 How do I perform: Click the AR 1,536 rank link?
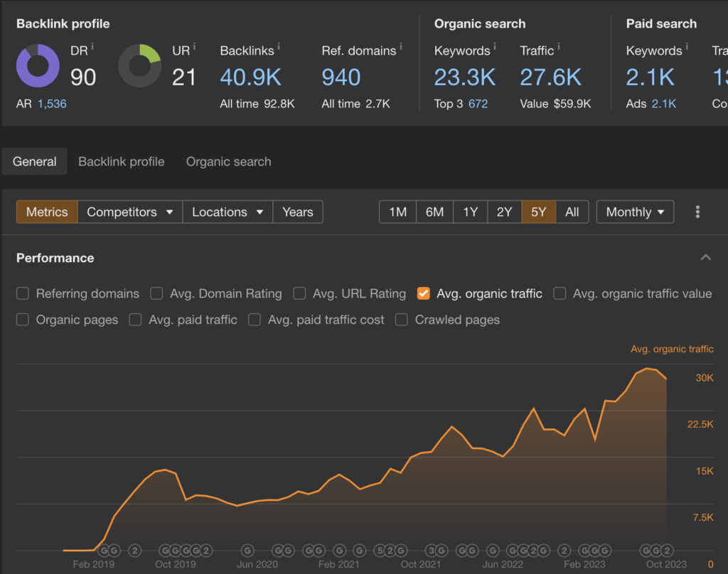[52, 104]
